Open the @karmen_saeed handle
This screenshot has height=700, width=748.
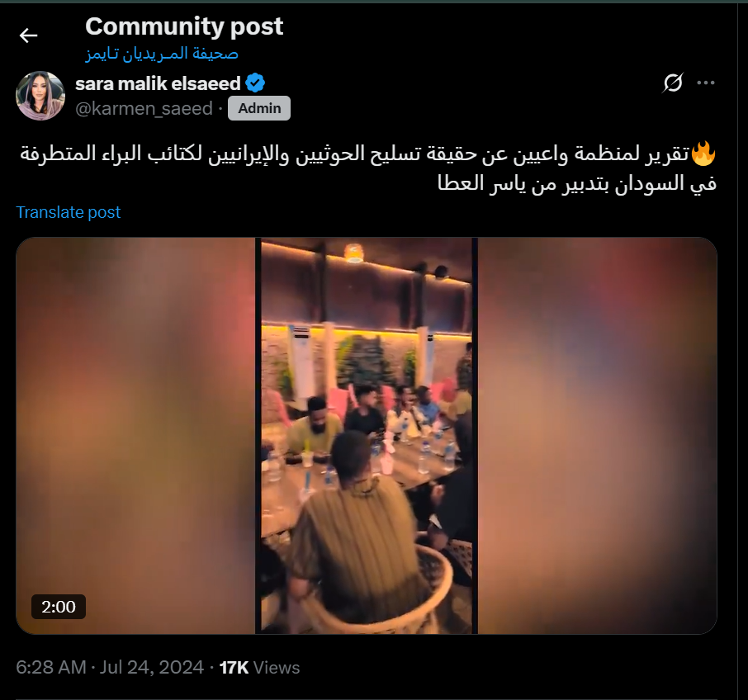click(144, 109)
